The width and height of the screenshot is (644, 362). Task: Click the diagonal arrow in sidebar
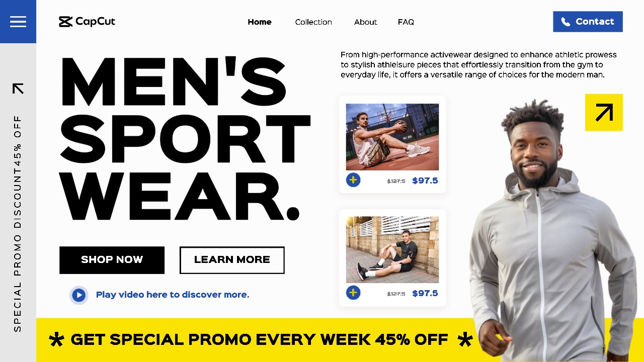18,88
